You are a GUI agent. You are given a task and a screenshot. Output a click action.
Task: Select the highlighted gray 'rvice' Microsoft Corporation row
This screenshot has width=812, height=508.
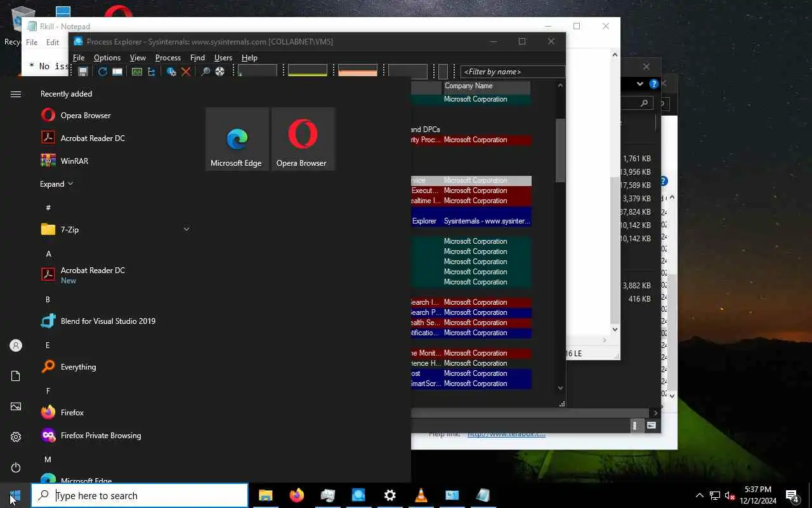point(471,180)
